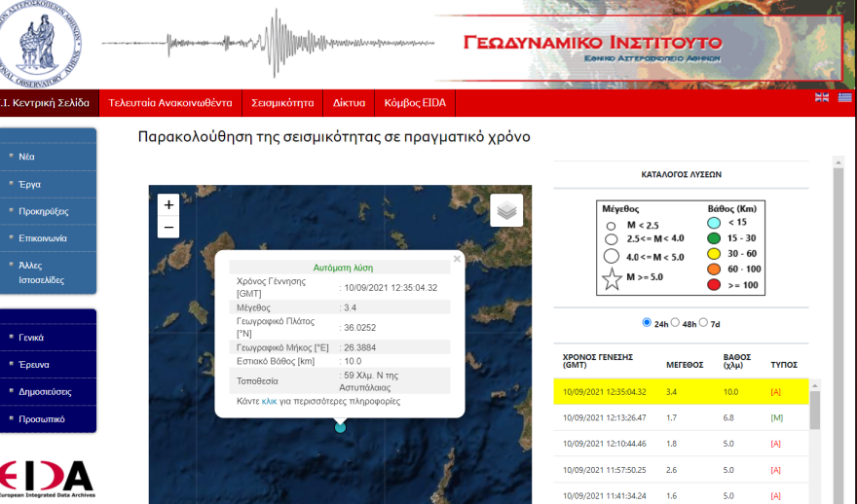Open Προκηρύξεις sidebar link

[43, 211]
